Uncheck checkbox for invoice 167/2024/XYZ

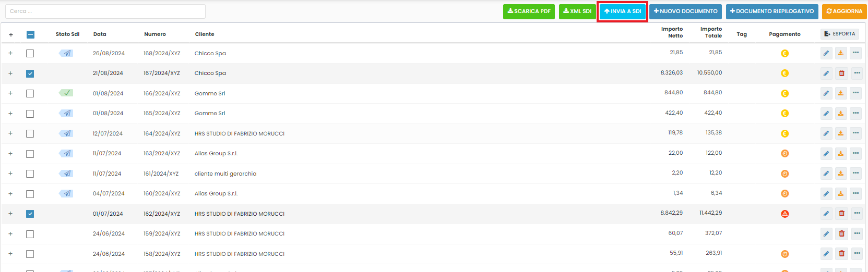tap(30, 73)
